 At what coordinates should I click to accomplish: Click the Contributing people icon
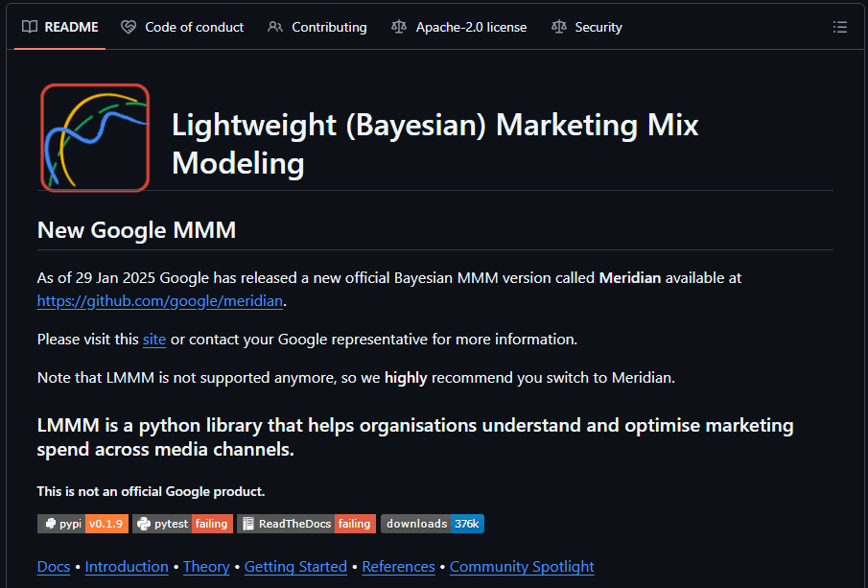pos(275,27)
